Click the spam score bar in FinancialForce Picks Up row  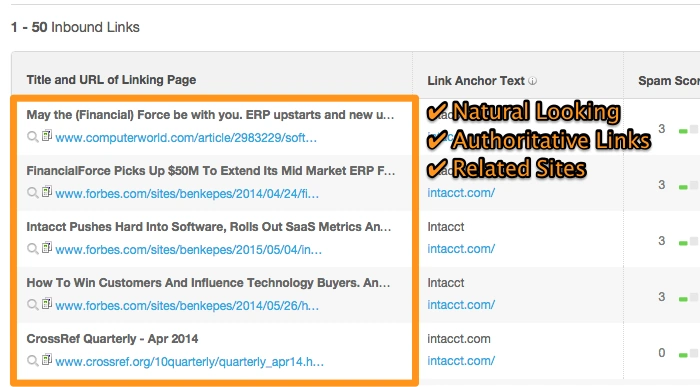[x=689, y=186]
